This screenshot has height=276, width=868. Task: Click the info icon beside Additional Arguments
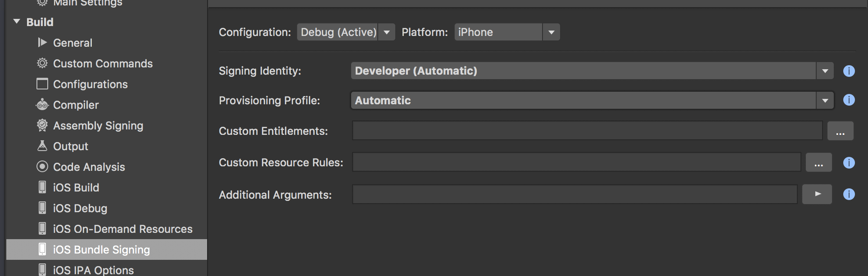tap(849, 194)
